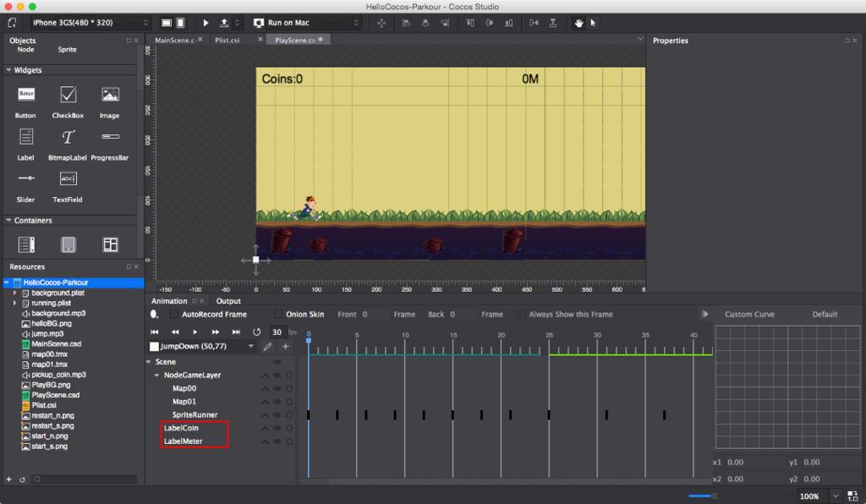Click the new file icon in toolbar
The width and height of the screenshot is (866, 504).
pyautogui.click(x=12, y=23)
